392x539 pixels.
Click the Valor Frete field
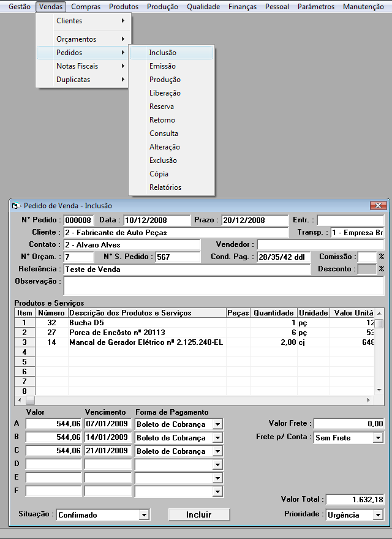pos(349,423)
